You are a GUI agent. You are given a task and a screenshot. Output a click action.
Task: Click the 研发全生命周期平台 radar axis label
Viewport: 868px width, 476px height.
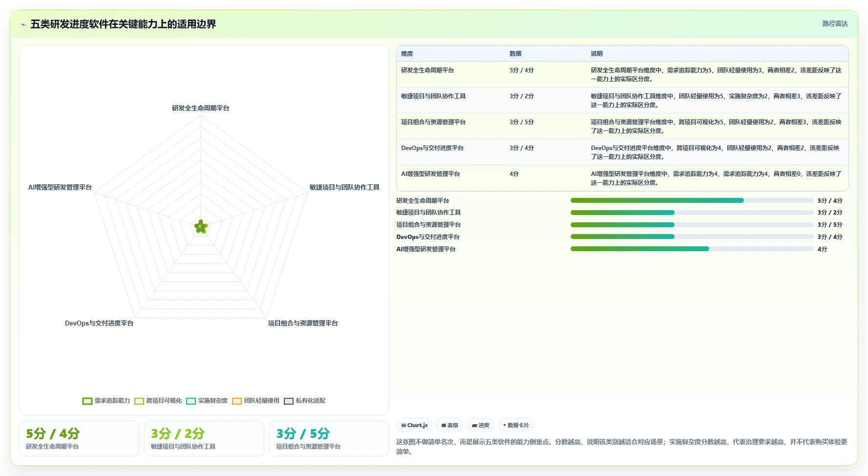(201, 108)
